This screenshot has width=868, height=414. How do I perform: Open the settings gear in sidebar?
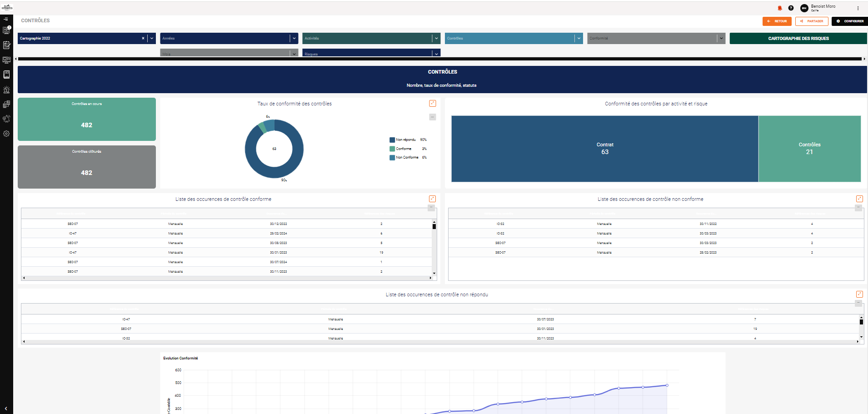point(6,134)
